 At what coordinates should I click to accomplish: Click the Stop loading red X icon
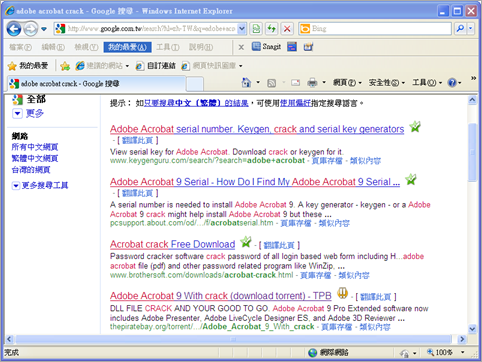tap(287, 29)
